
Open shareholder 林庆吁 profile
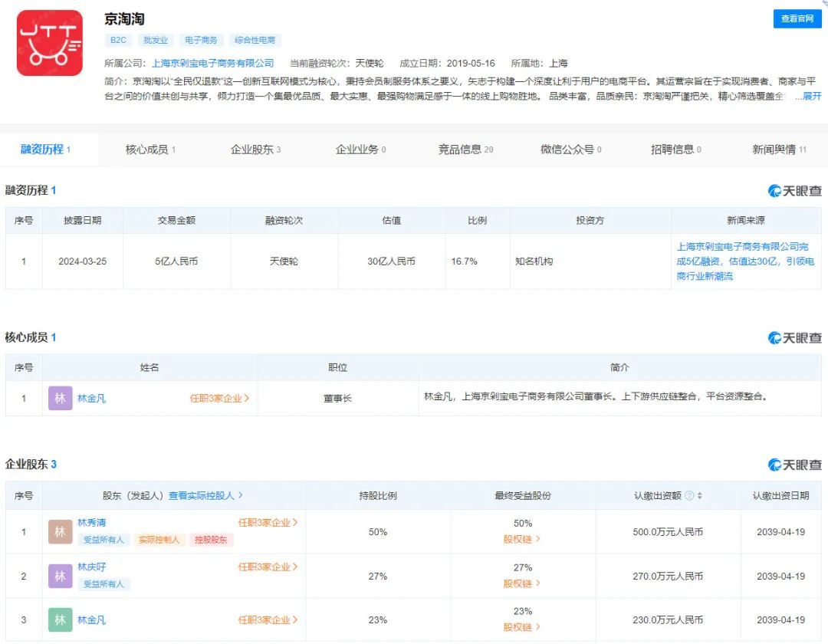pyautogui.click(x=91, y=567)
